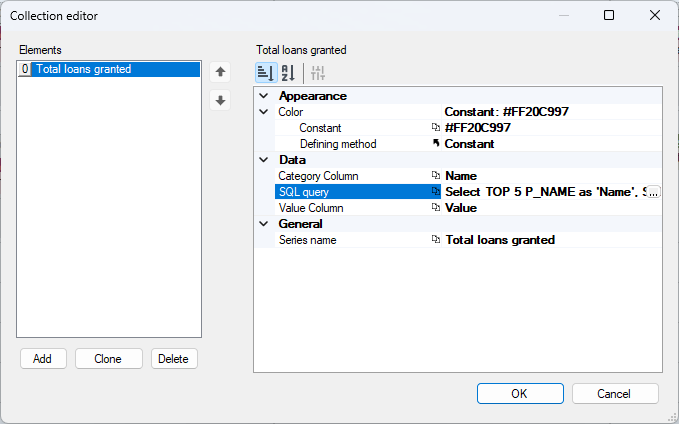Add a new element

(x=43, y=359)
